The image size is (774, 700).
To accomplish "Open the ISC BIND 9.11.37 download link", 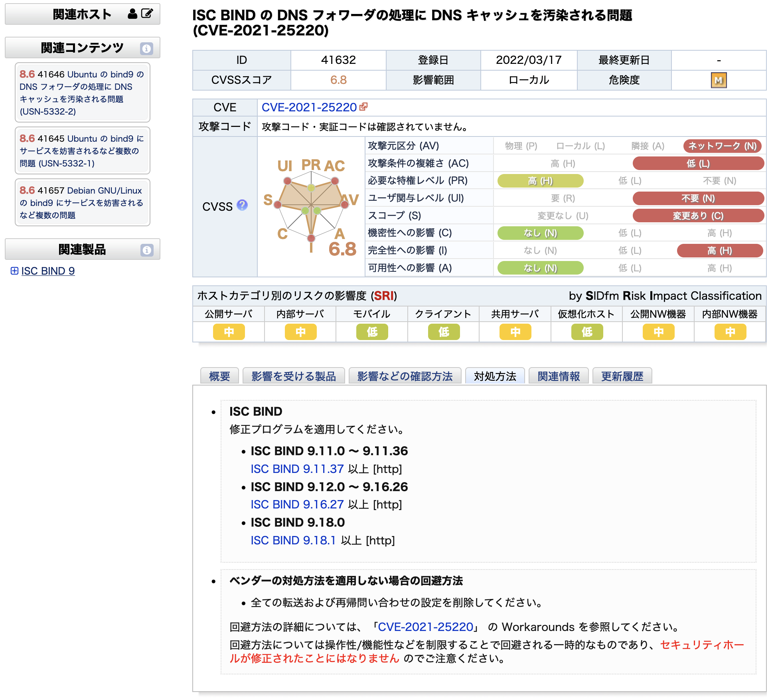I will pos(297,469).
